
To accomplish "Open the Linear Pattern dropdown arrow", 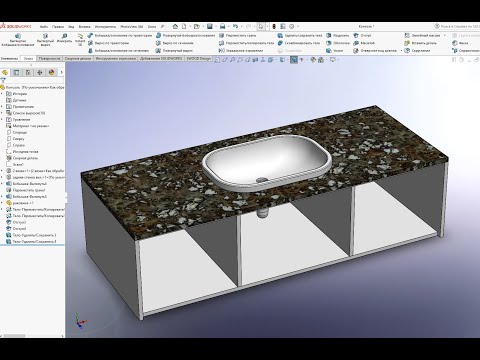I will tap(445, 35).
